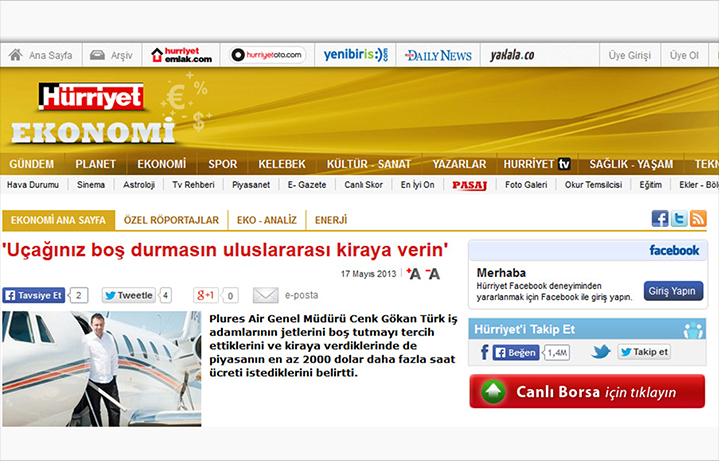Screen dimensions: 719x461
Task: Open Eğitim link in subnav
Action: [651, 185]
